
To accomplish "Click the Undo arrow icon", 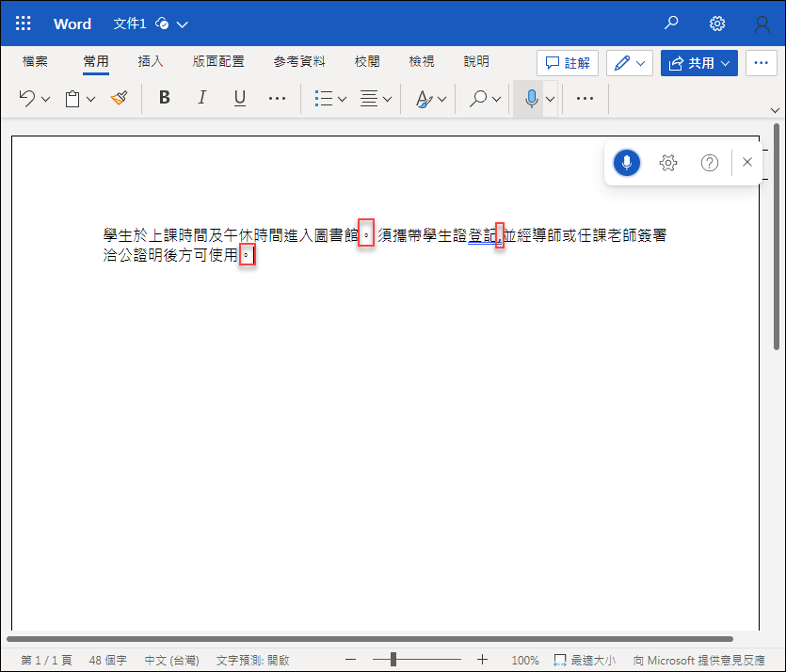I will [27, 99].
